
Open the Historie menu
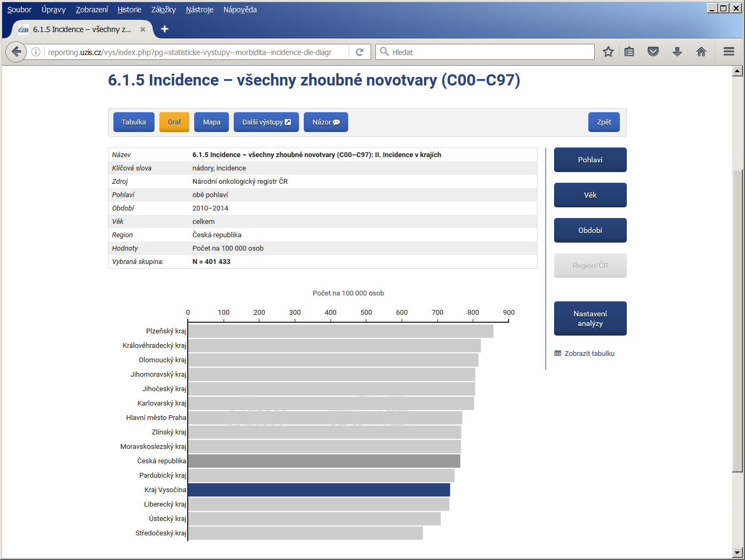coord(129,10)
